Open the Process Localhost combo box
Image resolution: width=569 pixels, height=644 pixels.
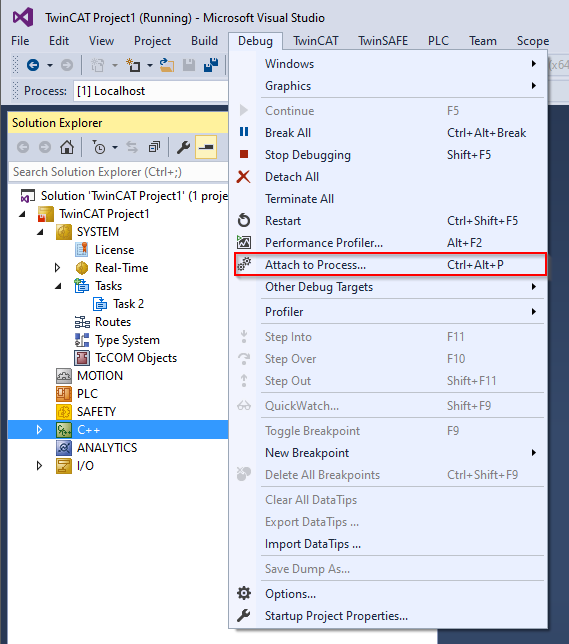coord(151,91)
